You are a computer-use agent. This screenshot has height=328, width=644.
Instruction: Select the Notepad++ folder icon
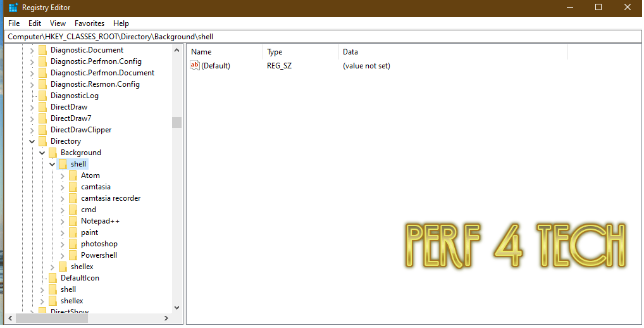pyautogui.click(x=73, y=221)
